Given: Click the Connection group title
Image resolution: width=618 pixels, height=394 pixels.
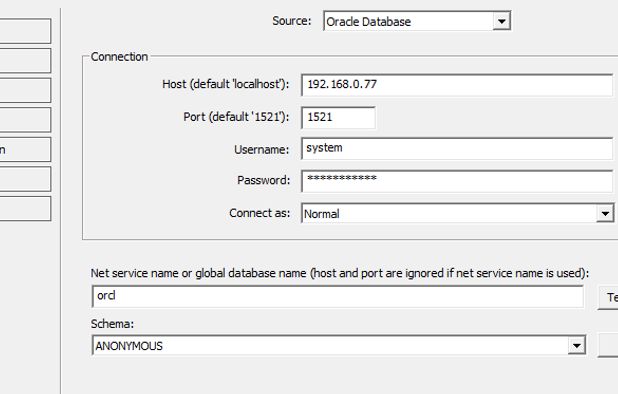Looking at the screenshot, I should click(119, 57).
